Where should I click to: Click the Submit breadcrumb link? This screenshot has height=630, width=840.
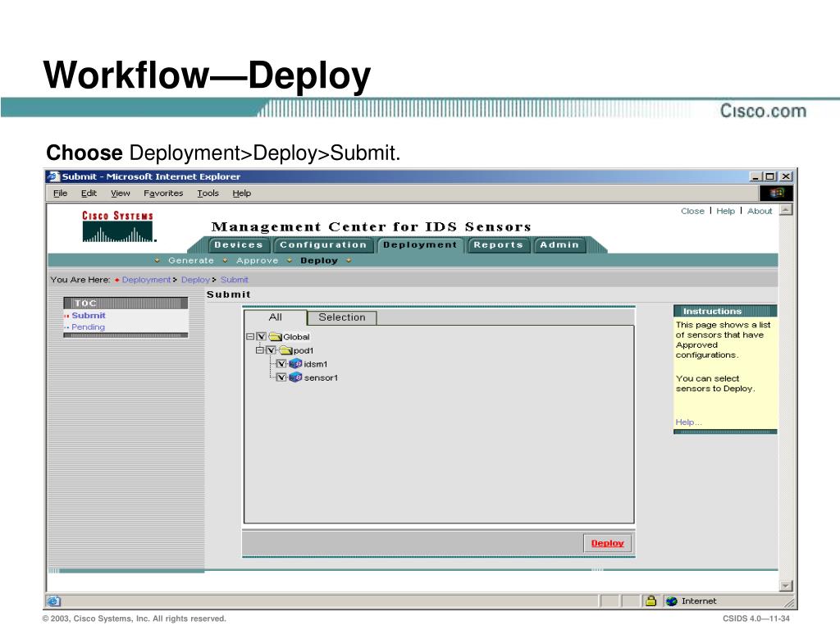(234, 280)
